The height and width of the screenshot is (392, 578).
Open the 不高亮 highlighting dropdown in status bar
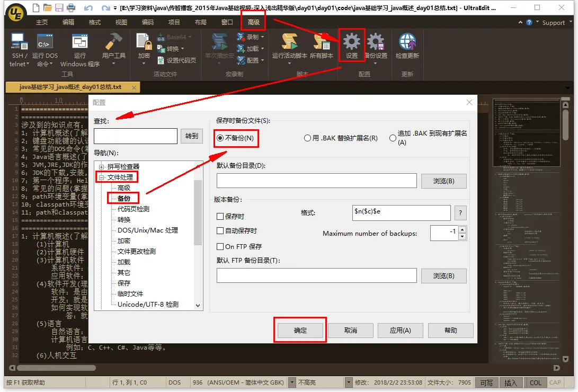[348, 382]
